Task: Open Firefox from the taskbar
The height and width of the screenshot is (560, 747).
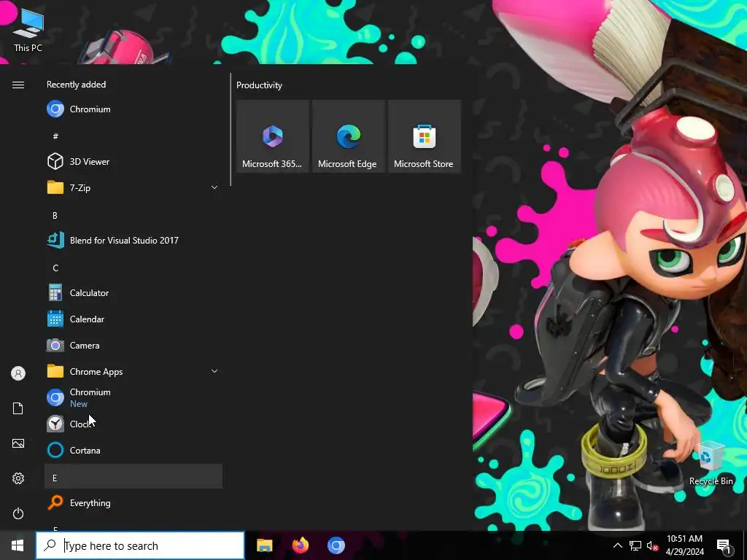Action: click(x=300, y=545)
